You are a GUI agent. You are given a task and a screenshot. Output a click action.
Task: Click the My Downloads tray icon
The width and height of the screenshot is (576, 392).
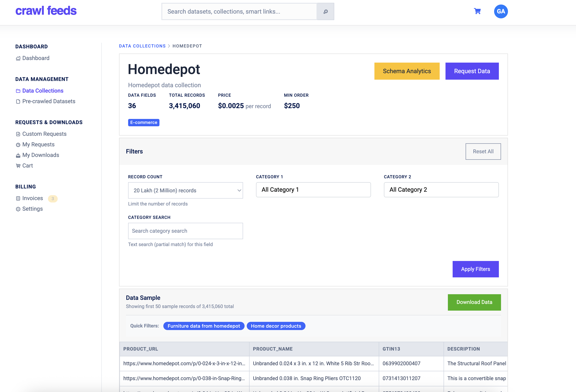18,155
